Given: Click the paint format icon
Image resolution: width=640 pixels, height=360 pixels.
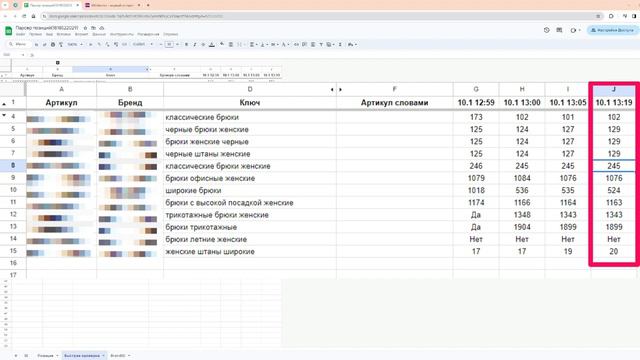Looking at the screenshot, I should pyautogui.click(x=61, y=44).
